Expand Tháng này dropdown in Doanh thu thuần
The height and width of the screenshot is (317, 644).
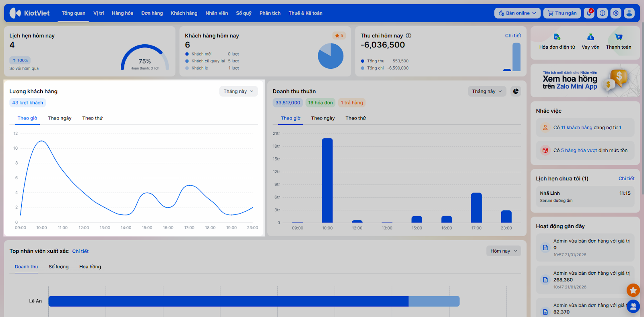pos(487,91)
